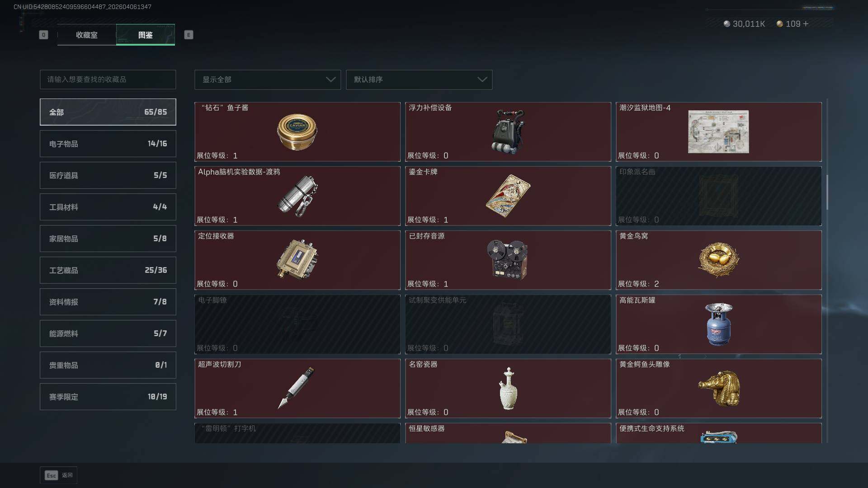This screenshot has height=488, width=868.
Task: Filter by 工艺藏品 category
Action: point(108,270)
